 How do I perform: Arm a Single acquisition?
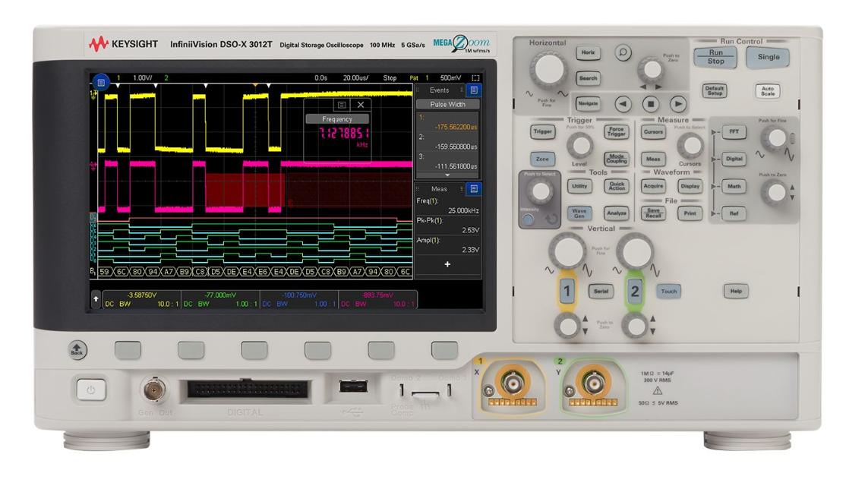tap(769, 57)
